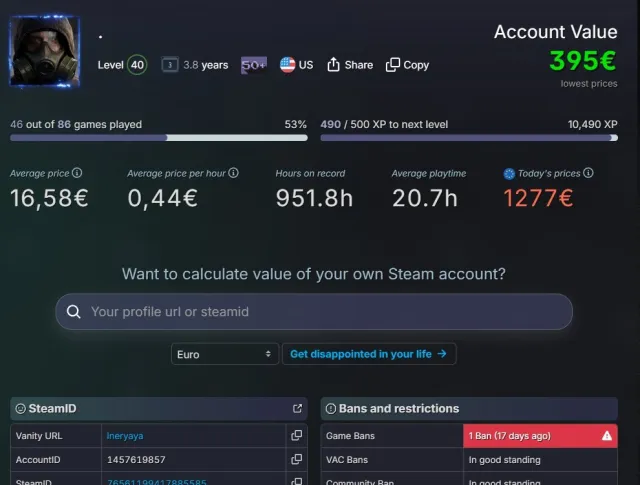The width and height of the screenshot is (640, 485).
Task: Click the 16,58€ average price value
Action: tap(49, 199)
